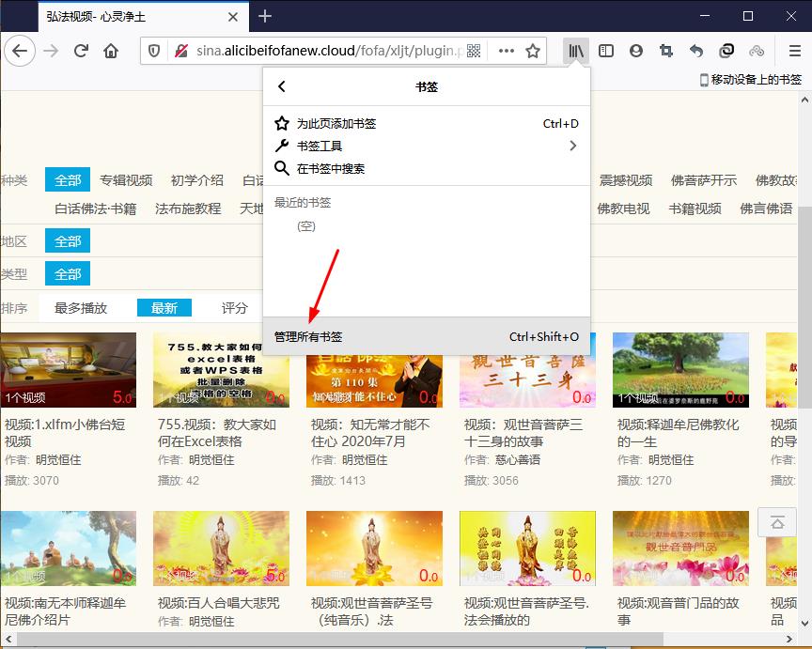Open the 南无本师释迦牟尼佛介绍片 thumbnail
The height and width of the screenshot is (649, 812).
[69, 549]
